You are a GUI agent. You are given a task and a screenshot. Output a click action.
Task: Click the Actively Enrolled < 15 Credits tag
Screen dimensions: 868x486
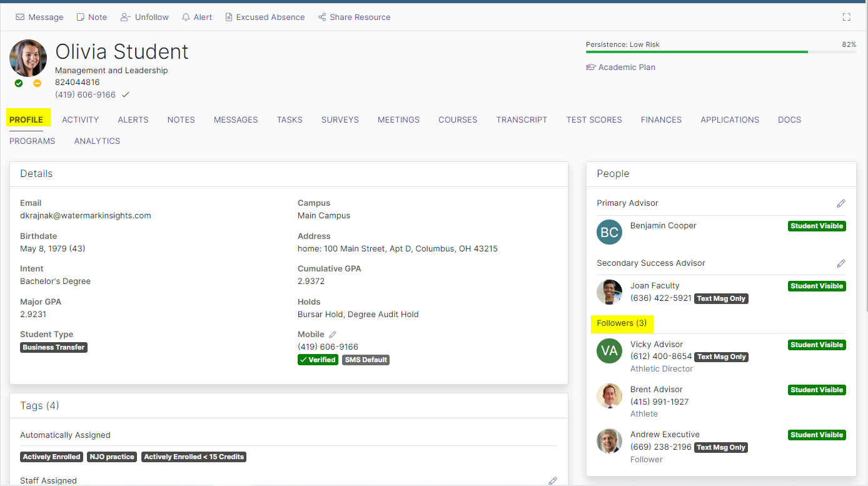tap(194, 457)
